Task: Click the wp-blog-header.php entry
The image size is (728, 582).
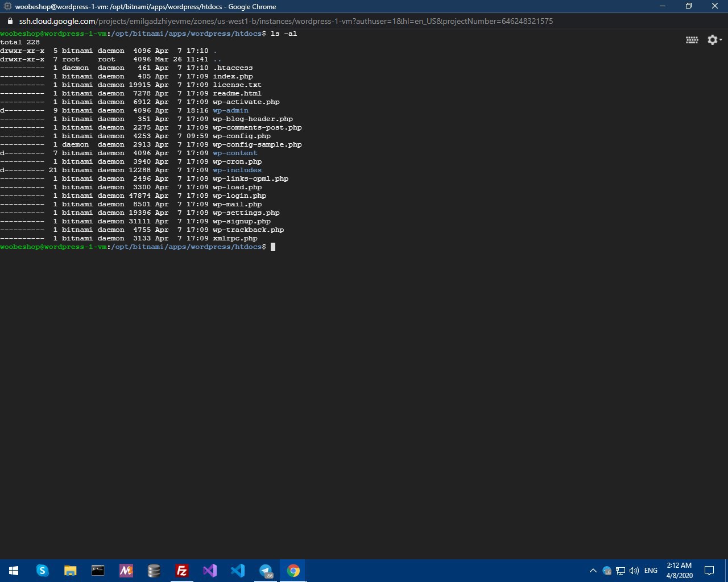Action: pyautogui.click(x=253, y=119)
